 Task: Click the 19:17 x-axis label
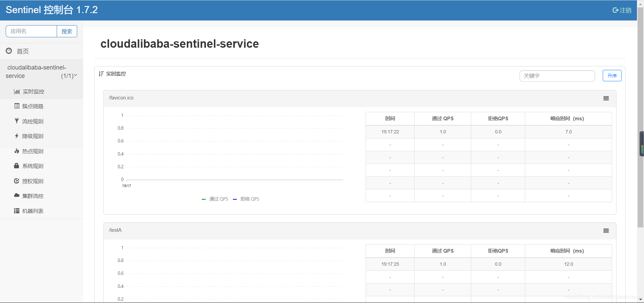click(x=126, y=186)
